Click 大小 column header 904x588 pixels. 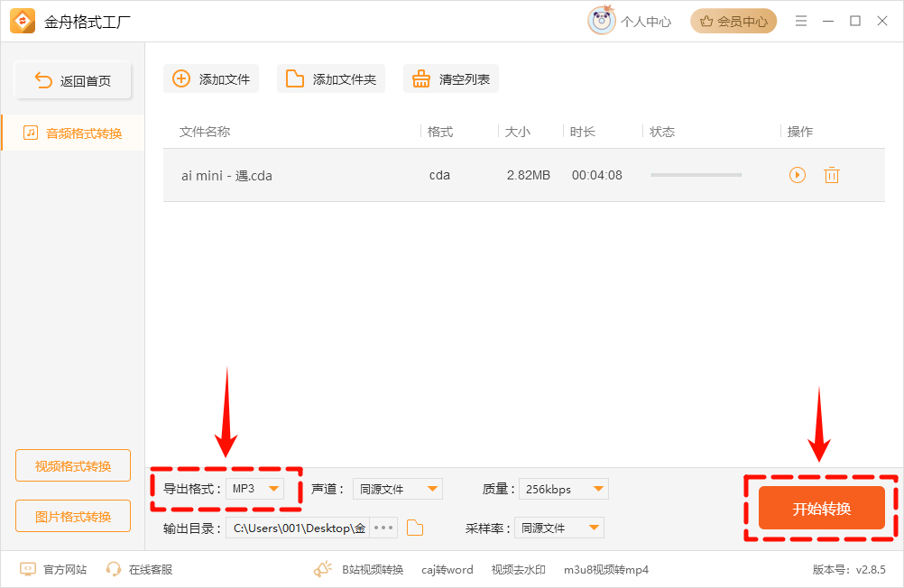[x=517, y=132]
